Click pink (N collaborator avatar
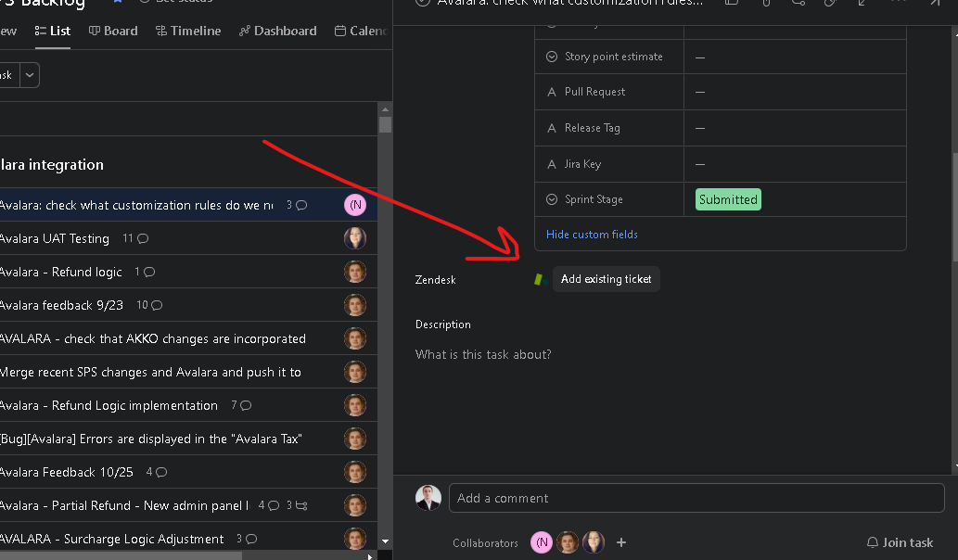Viewport: 958px width, 560px height. (542, 542)
